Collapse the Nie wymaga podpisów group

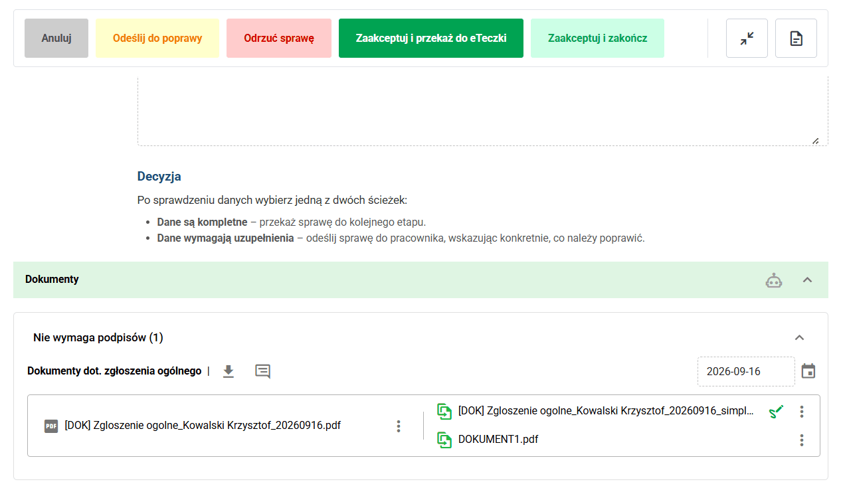click(800, 337)
